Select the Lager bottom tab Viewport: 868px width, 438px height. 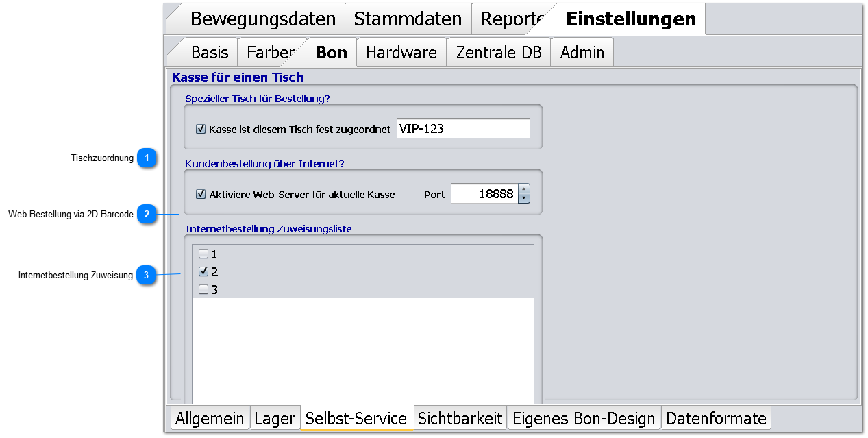tap(274, 418)
